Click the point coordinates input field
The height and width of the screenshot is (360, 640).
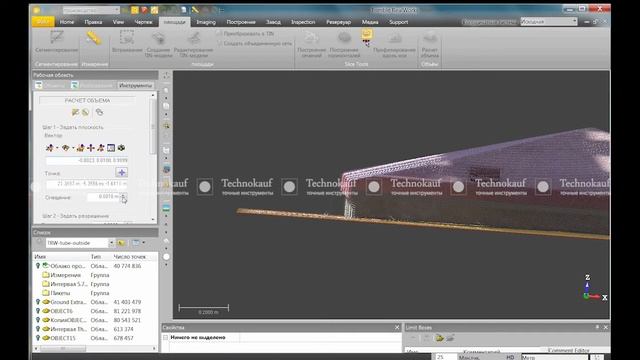pos(87,184)
